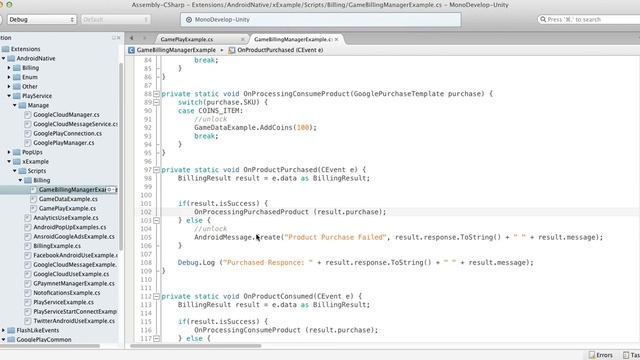Open the Default runtime dropdown
The height and width of the screenshot is (360, 640).
point(115,19)
